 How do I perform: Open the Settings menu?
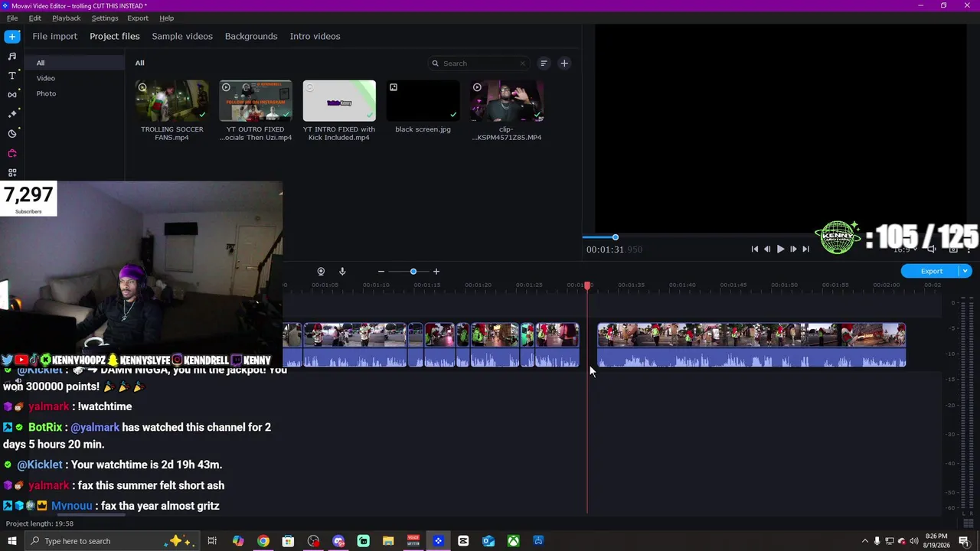[x=105, y=18]
